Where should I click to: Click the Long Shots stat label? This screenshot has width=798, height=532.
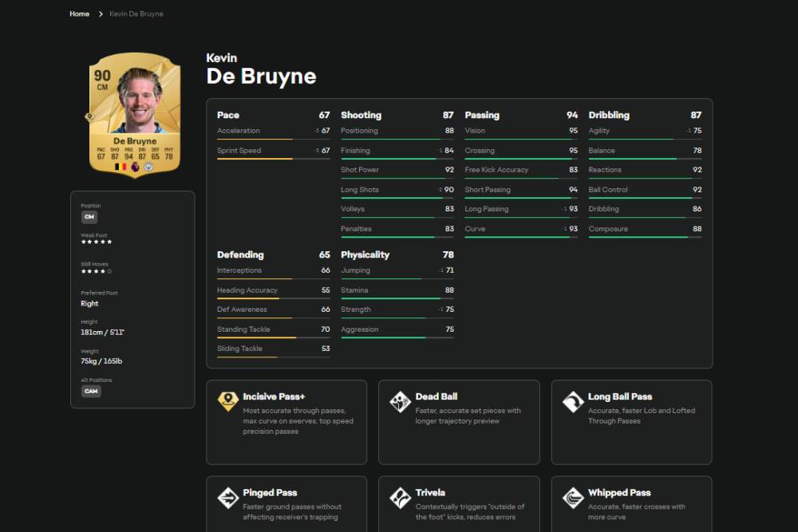pos(360,190)
